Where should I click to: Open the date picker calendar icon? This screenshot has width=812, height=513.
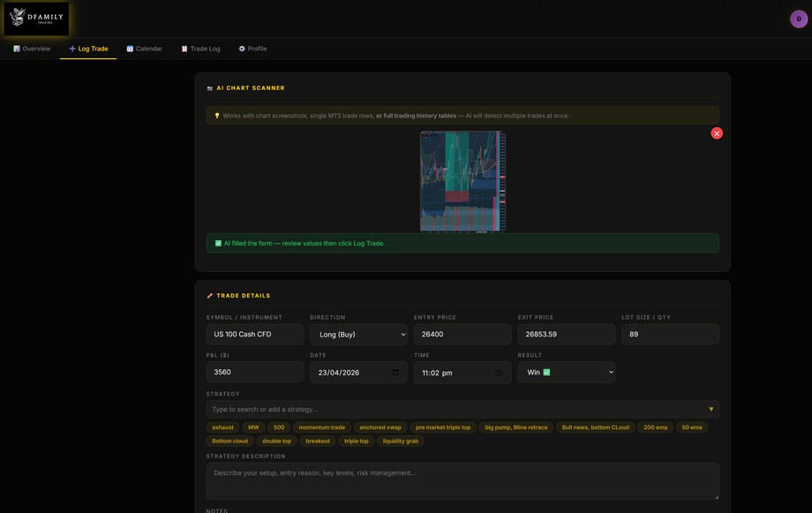tap(395, 372)
